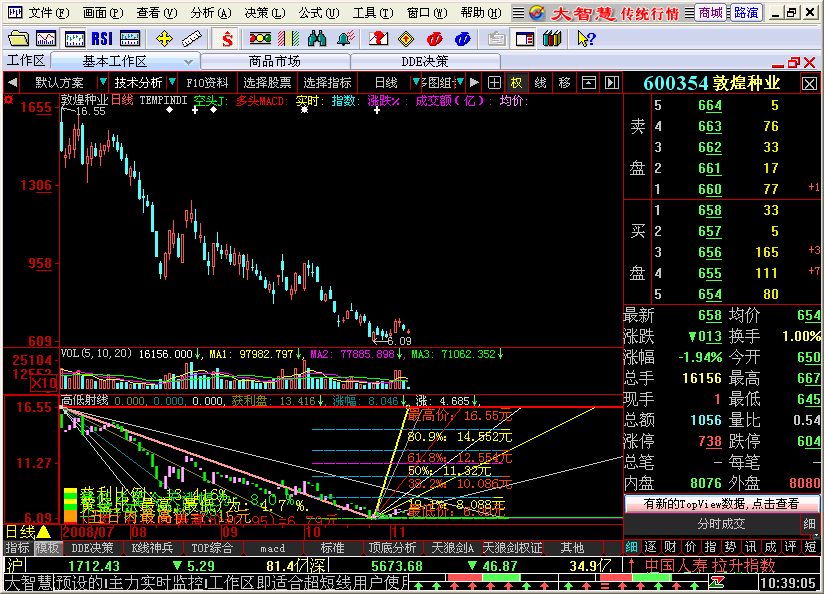Click the striped red-green bars icon
Viewport: 824px width, 594px height.
[x=289, y=38]
